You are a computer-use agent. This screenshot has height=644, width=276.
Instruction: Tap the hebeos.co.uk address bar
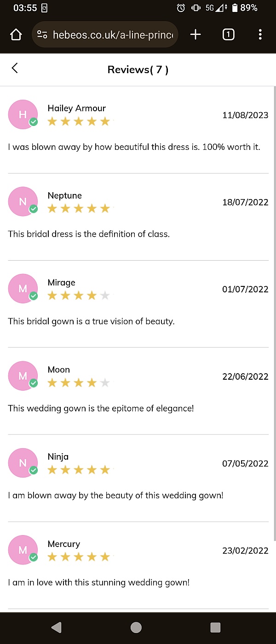click(x=112, y=34)
